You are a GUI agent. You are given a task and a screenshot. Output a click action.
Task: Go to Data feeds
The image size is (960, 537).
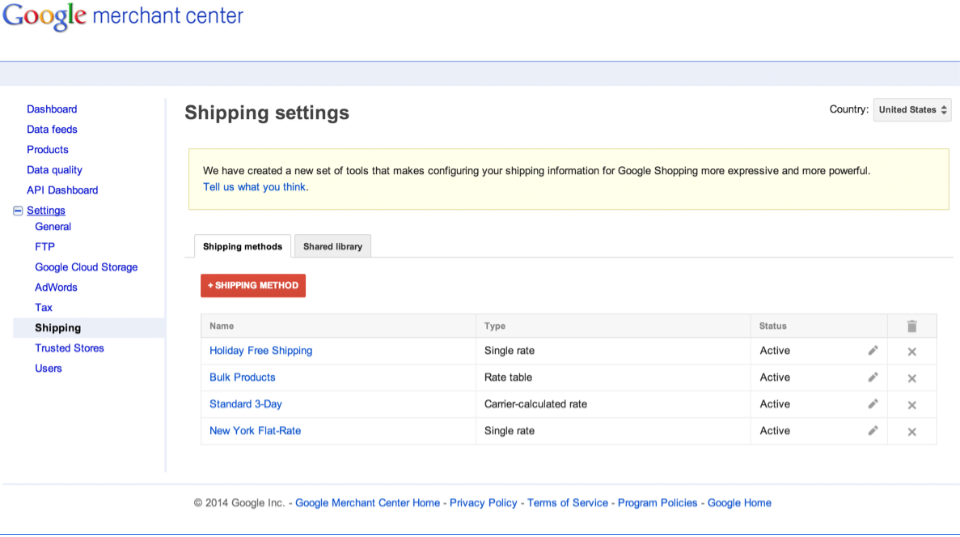[x=51, y=129]
